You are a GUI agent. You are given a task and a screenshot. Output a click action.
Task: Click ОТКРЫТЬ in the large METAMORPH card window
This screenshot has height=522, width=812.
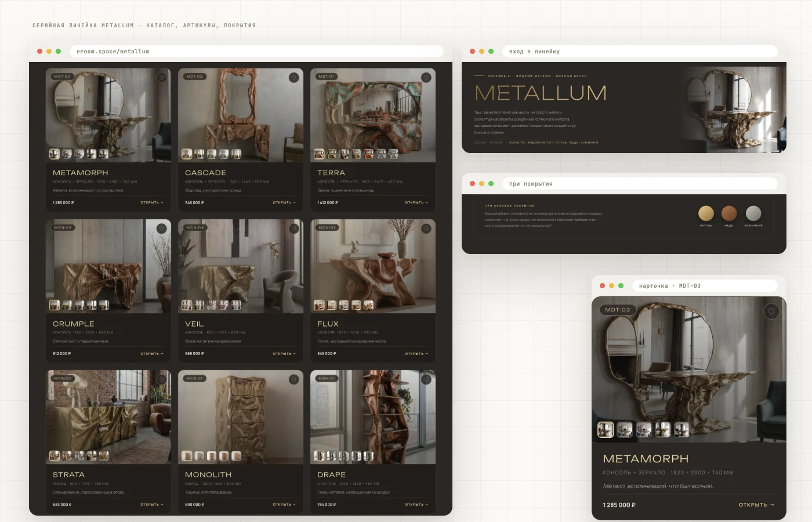756,505
